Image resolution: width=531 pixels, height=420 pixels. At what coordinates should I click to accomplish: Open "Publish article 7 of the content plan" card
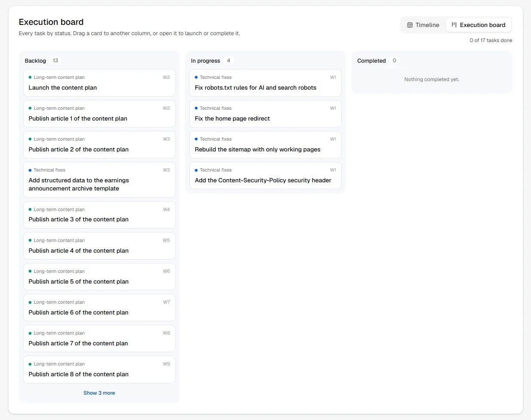tap(99, 338)
